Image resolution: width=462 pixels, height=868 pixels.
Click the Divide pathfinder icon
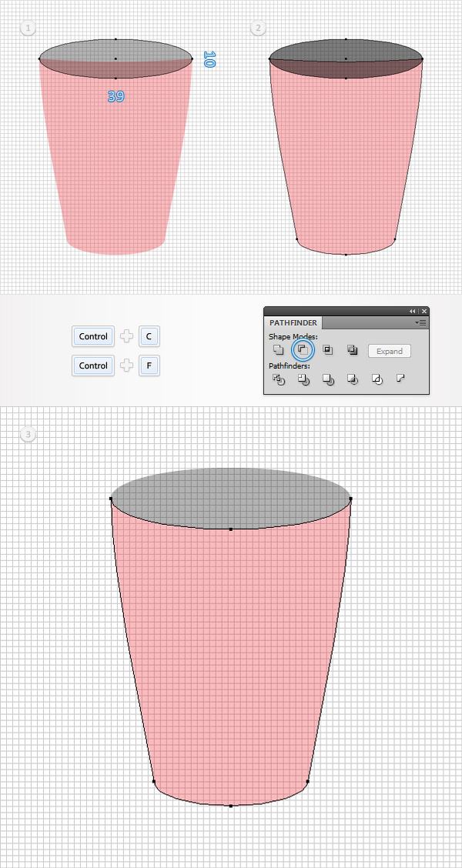tap(278, 379)
